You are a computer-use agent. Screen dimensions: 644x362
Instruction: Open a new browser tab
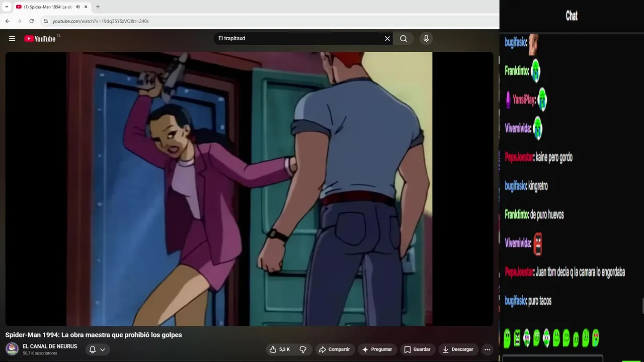[98, 7]
